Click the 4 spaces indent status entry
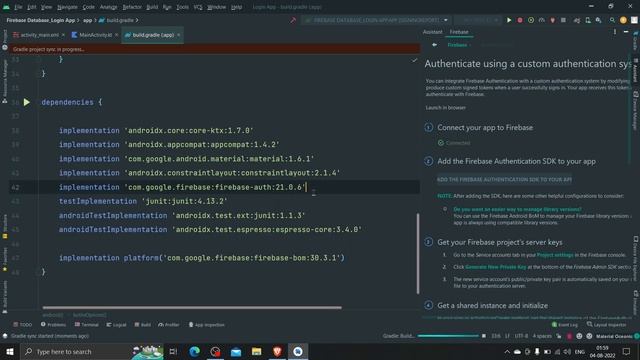The width and height of the screenshot is (640, 360). coord(542,336)
